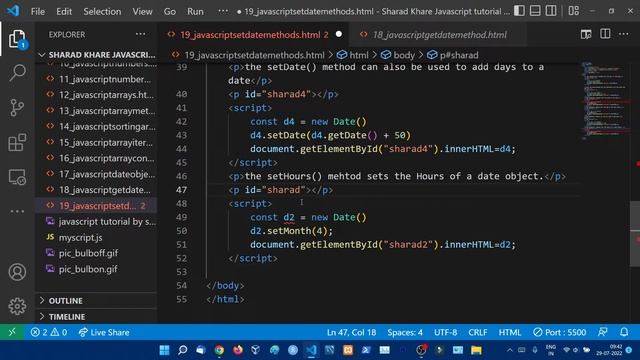Open Windows Start menu

(164, 350)
